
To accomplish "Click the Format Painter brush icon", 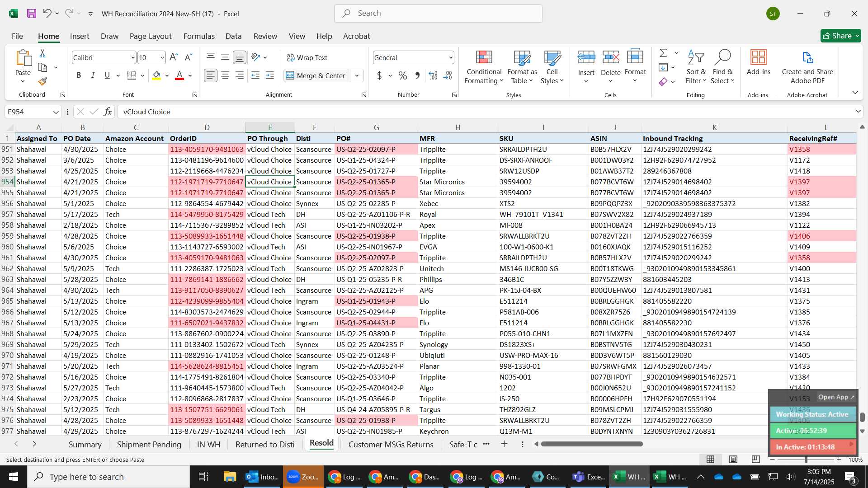I will coord(42,81).
